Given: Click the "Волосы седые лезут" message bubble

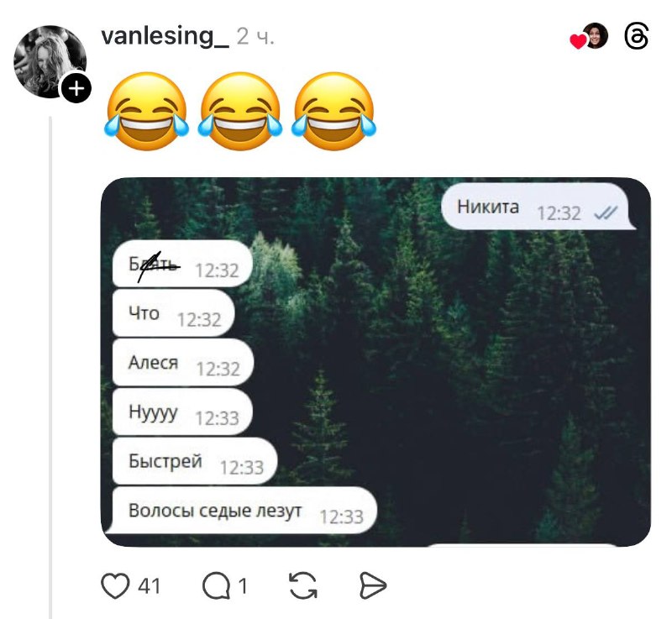Looking at the screenshot, I should [244, 511].
